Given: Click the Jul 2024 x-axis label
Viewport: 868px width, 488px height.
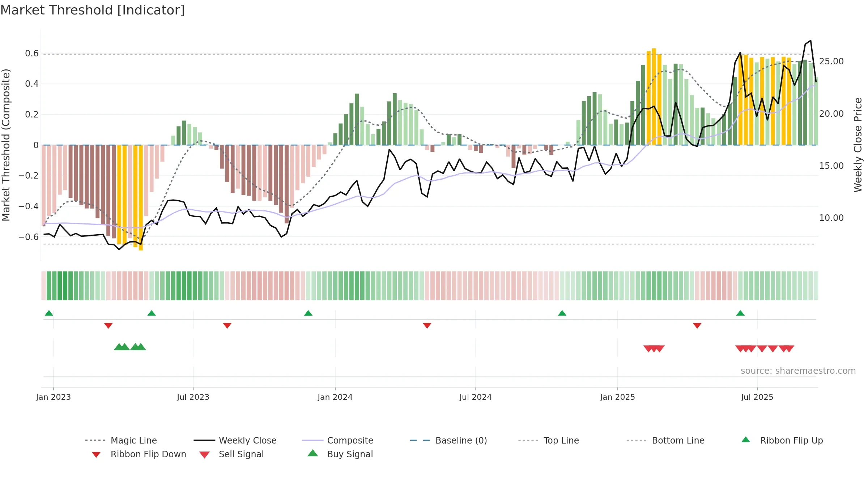Looking at the screenshot, I should [476, 397].
